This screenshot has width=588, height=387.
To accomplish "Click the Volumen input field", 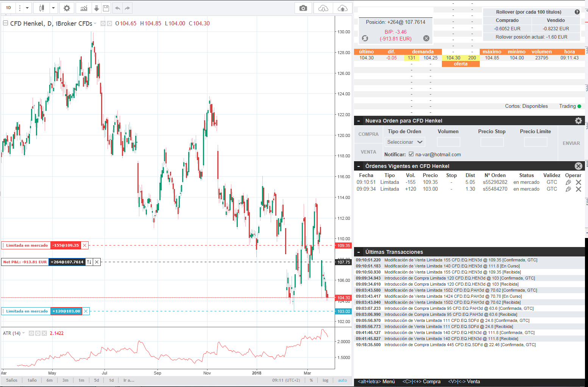I will (449, 142).
